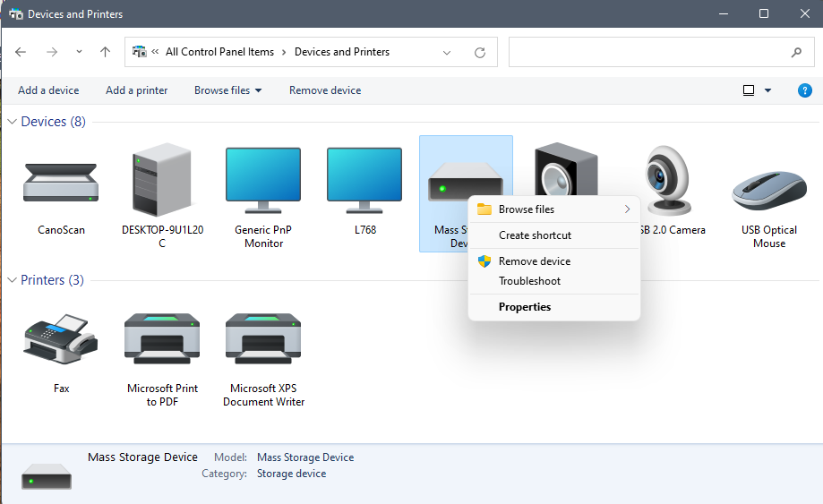Click the 'USB Optical Mouse' label
Image resolution: width=823 pixels, height=504 pixels.
coord(769,236)
